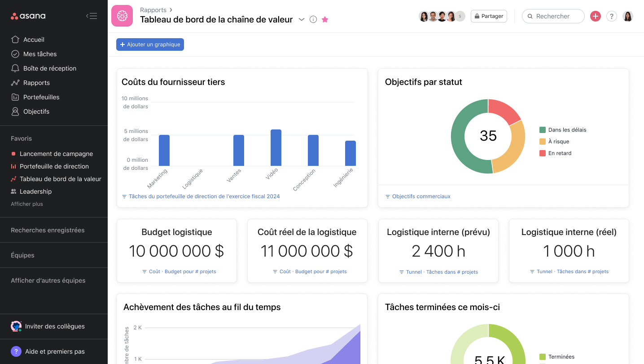Click the red plus create button
The height and width of the screenshot is (364, 644).
tap(595, 16)
